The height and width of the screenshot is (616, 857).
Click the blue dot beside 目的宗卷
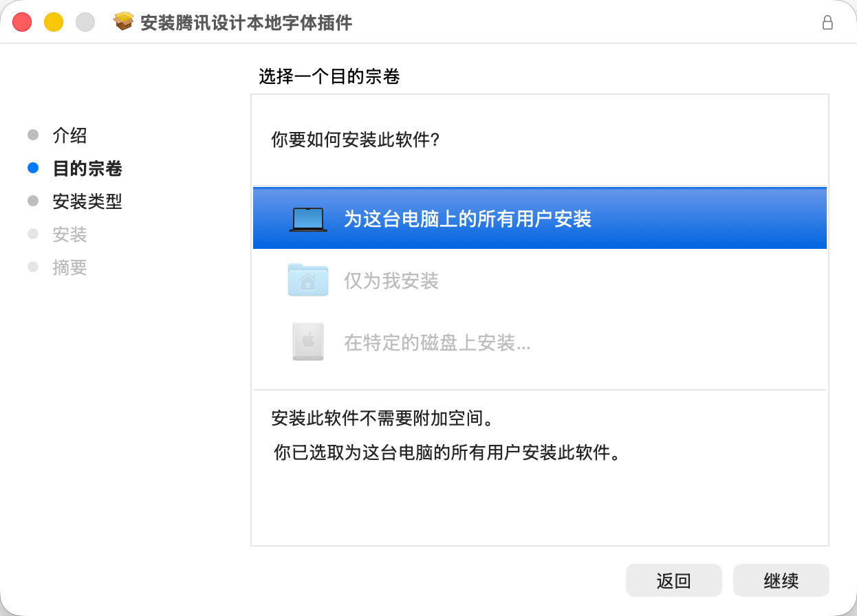click(34, 168)
